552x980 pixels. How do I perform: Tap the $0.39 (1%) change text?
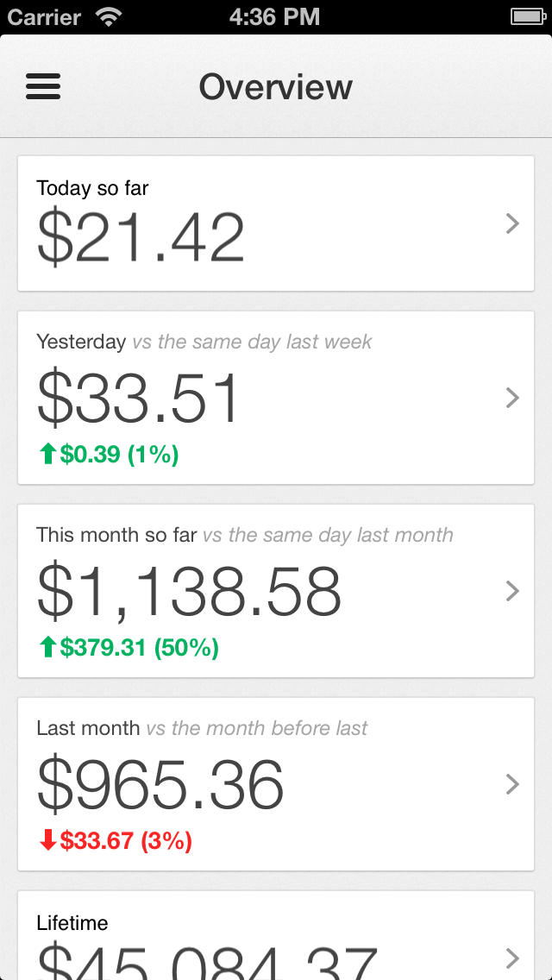point(119,455)
